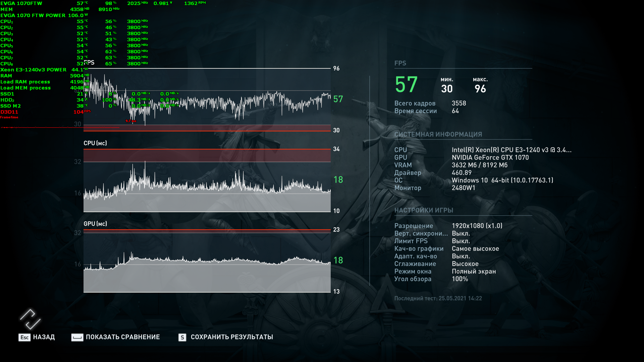Open ПОКАЗАТЬ СРАВНЕНИЕ comparison view
Viewport: 644px width, 362px height.
tap(123, 337)
